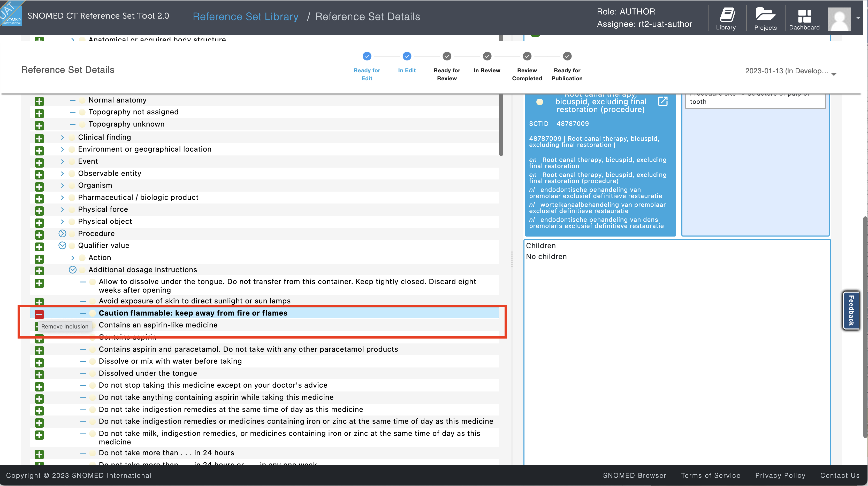This screenshot has height=486, width=868.
Task: Select Dissolved under the tongue row
Action: pos(264,373)
